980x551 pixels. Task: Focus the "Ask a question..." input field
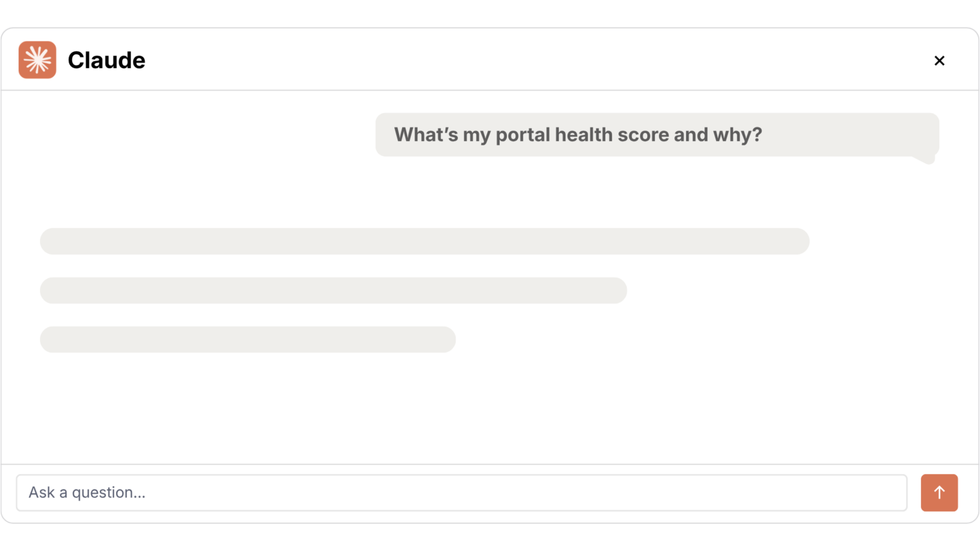point(462,493)
